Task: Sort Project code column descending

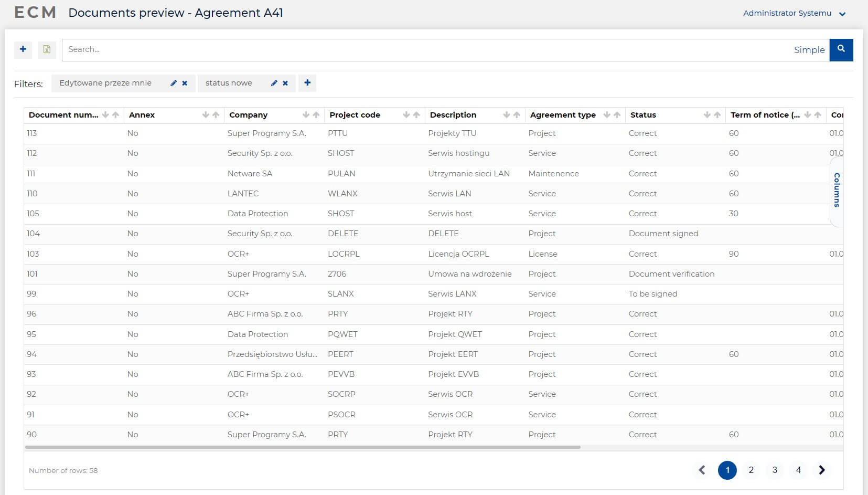Action: coord(406,115)
